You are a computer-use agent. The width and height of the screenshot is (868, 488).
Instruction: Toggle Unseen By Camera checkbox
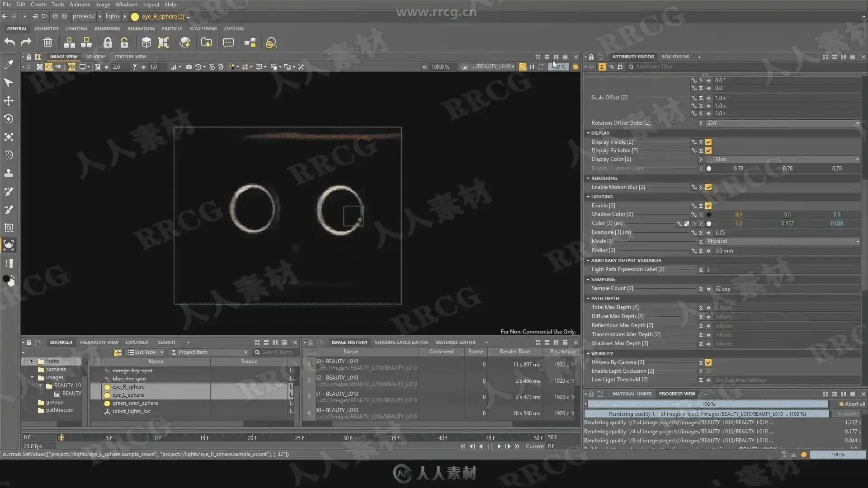(708, 362)
